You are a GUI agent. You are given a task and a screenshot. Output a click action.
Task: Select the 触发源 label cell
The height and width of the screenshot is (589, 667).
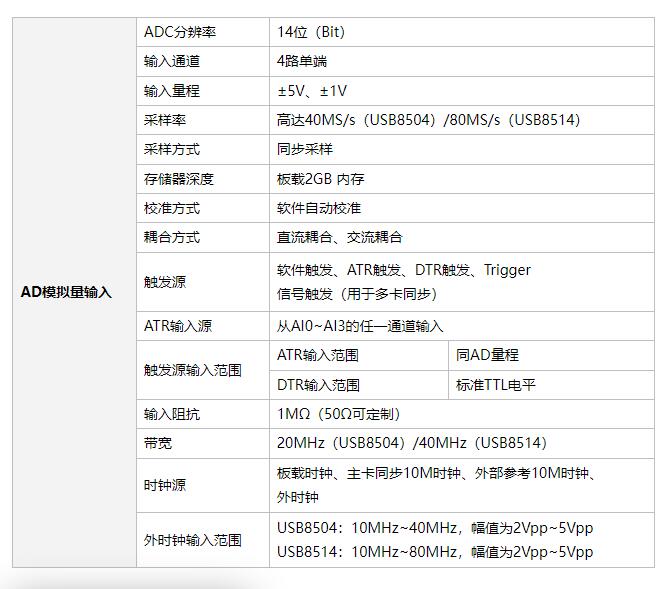pyautogui.click(x=165, y=282)
